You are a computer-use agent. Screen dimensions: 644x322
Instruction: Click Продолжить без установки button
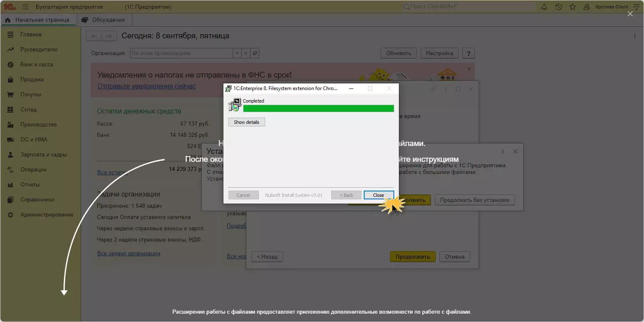coord(474,200)
